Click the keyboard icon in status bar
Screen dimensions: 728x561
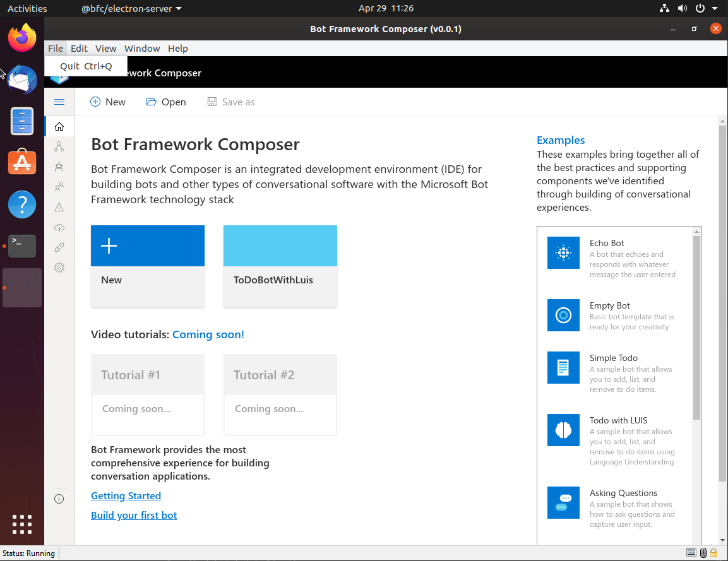click(691, 553)
